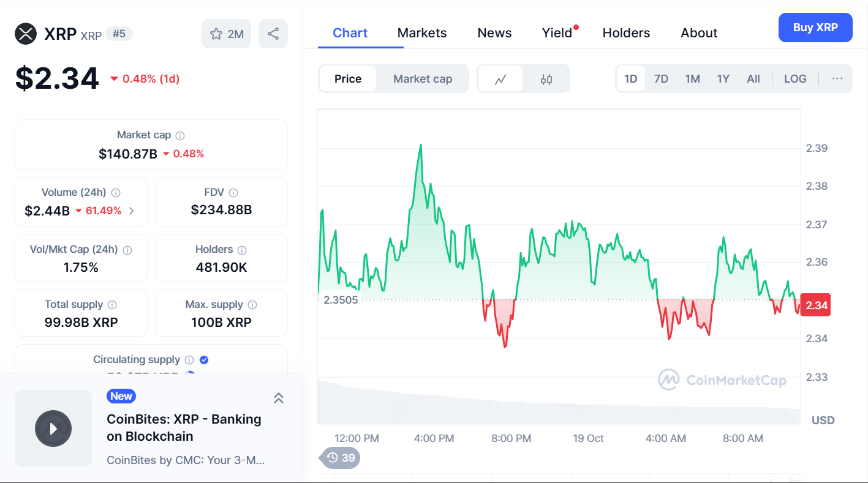
Task: Expand Volume (24h) details chevron
Action: pos(131,211)
